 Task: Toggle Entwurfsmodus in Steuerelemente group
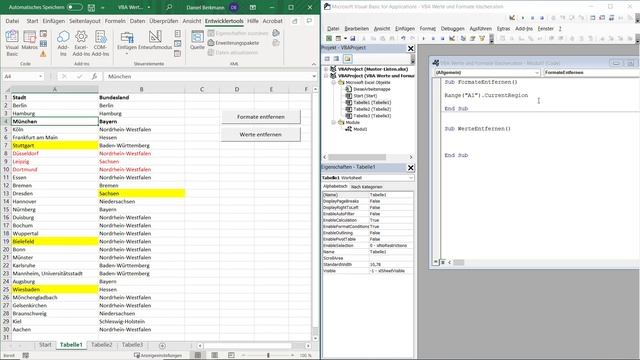tap(155, 40)
